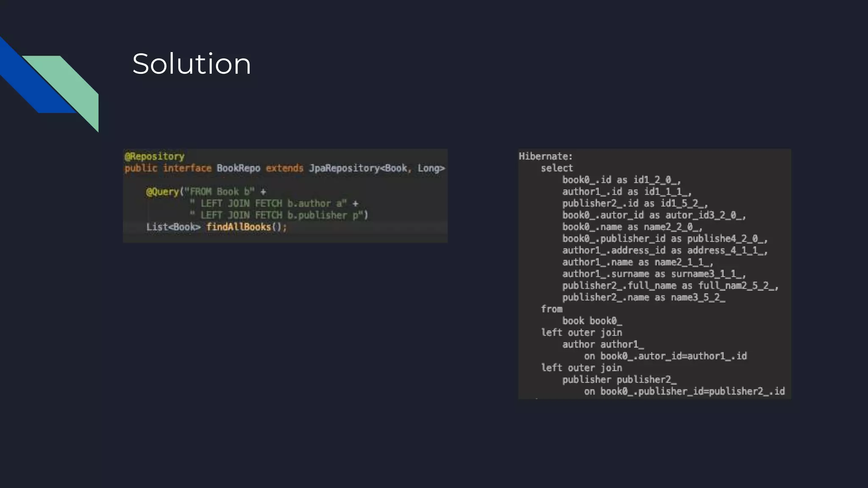868x488 pixels.
Task: Click the "LEFT JOIN FETCH b.author a" line
Action: pyautogui.click(x=273, y=204)
